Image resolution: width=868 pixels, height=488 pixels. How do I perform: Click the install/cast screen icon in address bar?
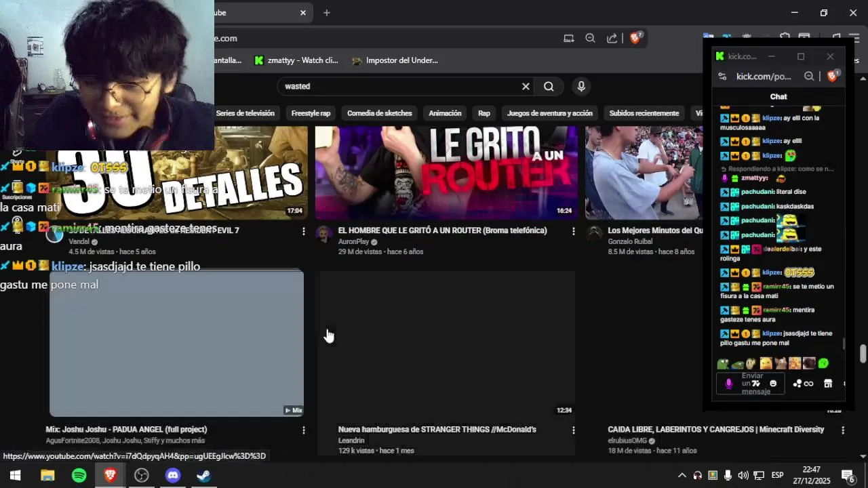(x=569, y=39)
